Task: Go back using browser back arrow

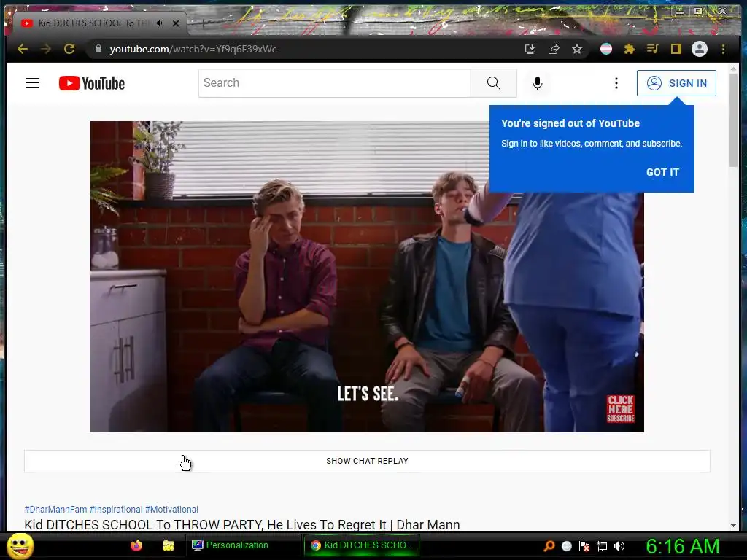Action: click(x=23, y=49)
